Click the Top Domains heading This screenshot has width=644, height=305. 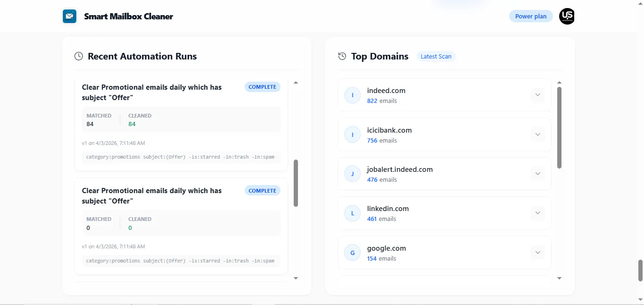tap(380, 56)
